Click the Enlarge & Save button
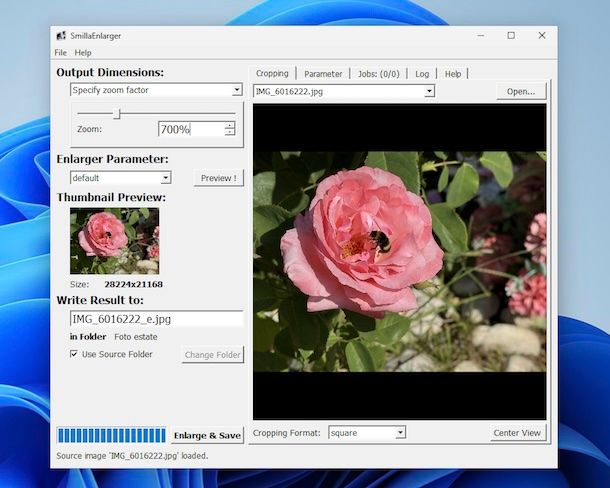The width and height of the screenshot is (610, 488). [207, 435]
